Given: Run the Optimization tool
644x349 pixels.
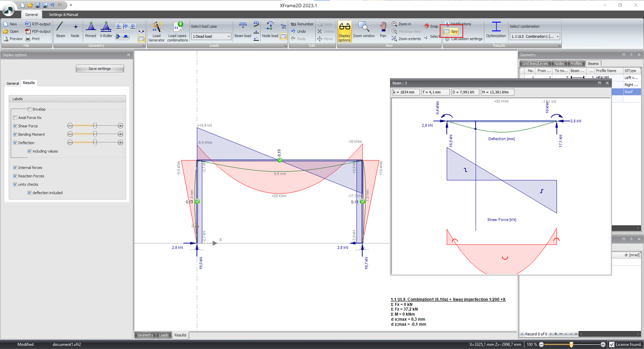Looking at the screenshot, I should [x=496, y=30].
